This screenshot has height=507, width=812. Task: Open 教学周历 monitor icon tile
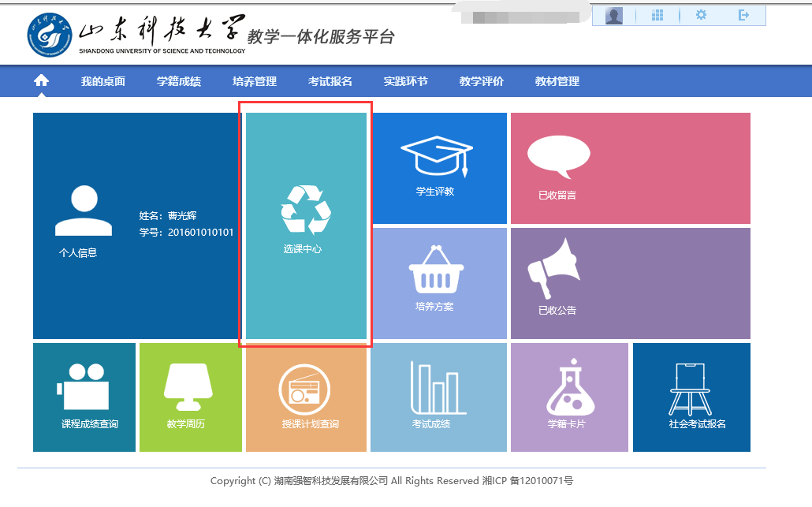pos(190,397)
